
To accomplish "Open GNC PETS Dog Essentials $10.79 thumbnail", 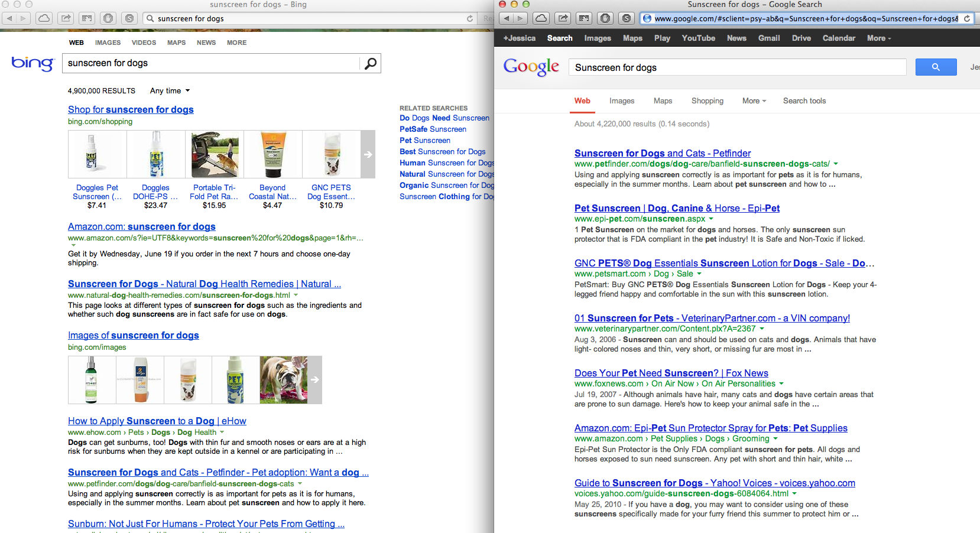I will 331,154.
